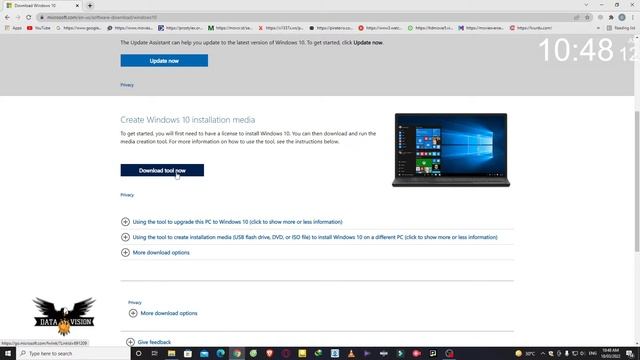
Task: Open the Windows Start menu
Action: tap(8, 353)
